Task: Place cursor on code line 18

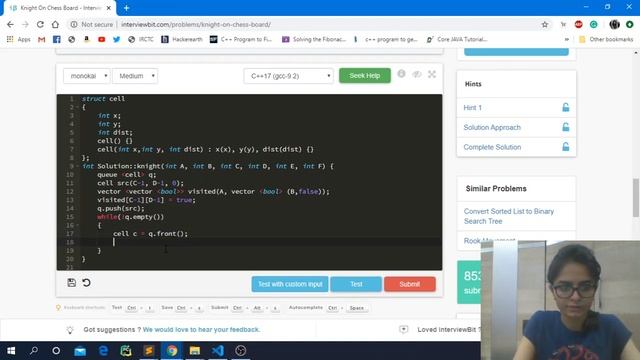Action: [261, 242]
